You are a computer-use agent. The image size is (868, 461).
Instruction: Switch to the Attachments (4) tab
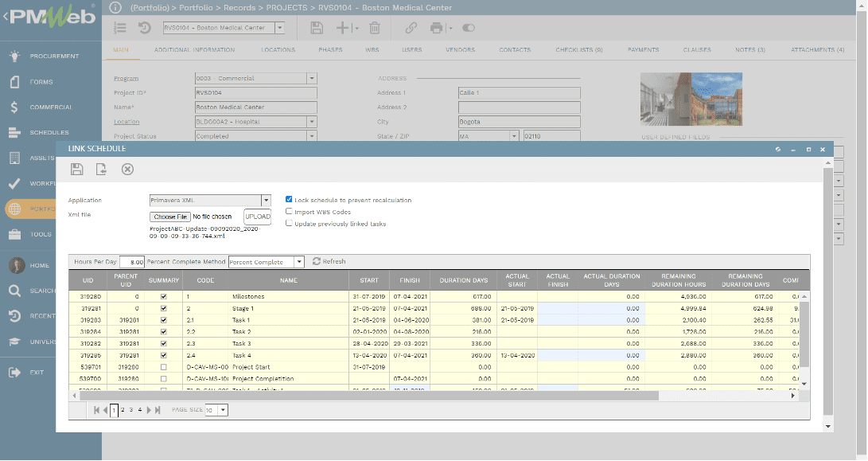click(x=818, y=50)
